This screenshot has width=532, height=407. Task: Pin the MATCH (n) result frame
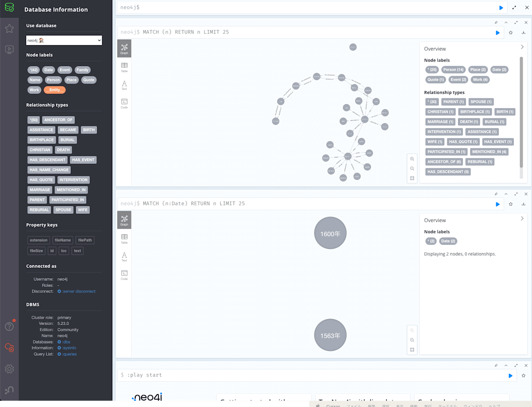pyautogui.click(x=496, y=22)
